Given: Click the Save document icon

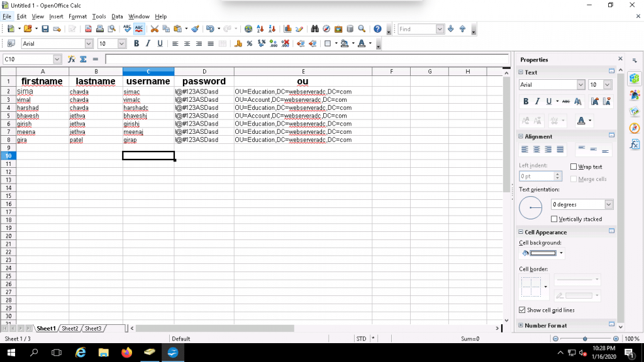Looking at the screenshot, I should click(45, 29).
